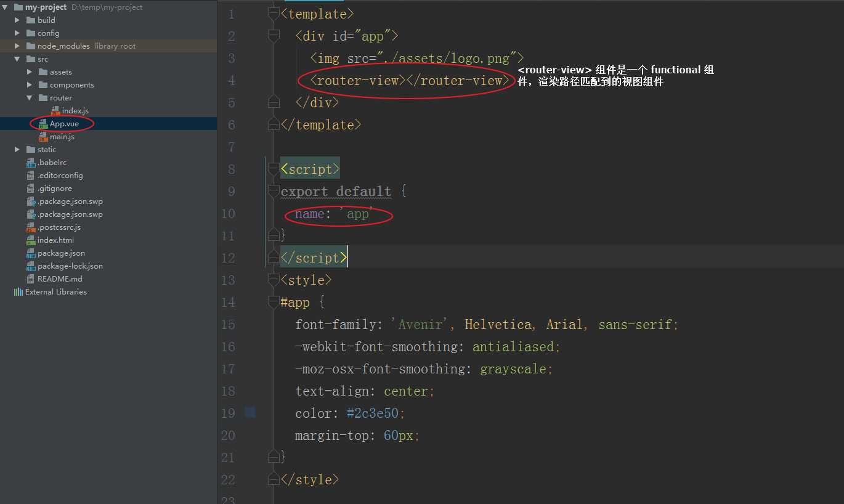Click the .postcssrc.js file icon
This screenshot has height=504, width=844.
31,227
